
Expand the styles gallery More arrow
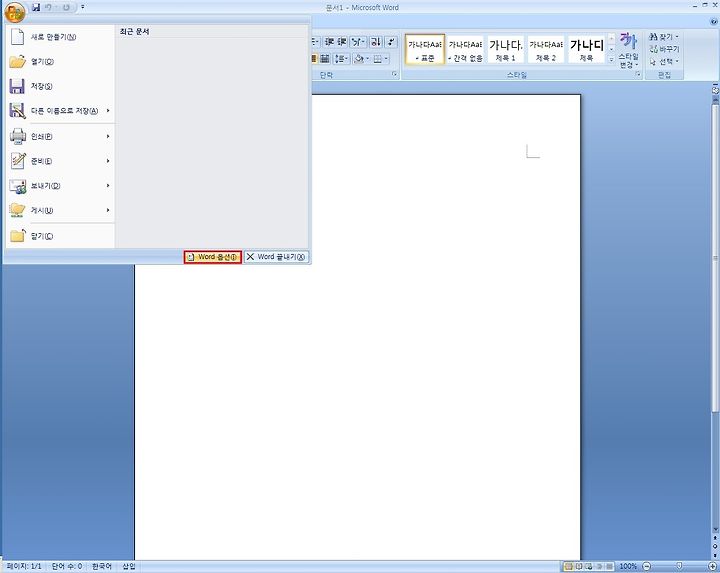click(611, 60)
